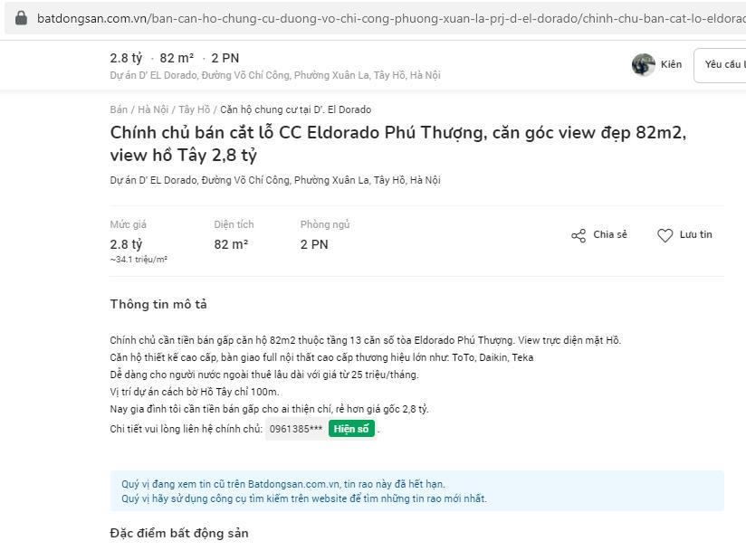Click the share icon next to Chia sẻ

[x=579, y=235]
